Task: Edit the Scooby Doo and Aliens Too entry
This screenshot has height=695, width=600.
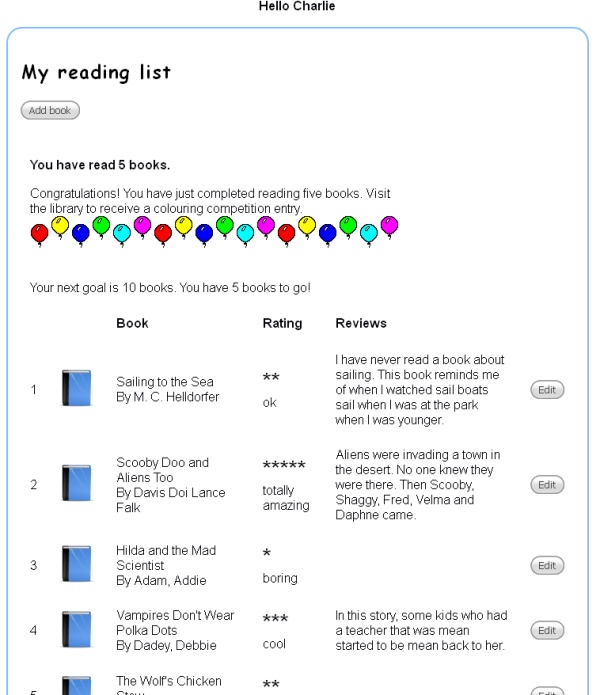Action: [x=547, y=484]
